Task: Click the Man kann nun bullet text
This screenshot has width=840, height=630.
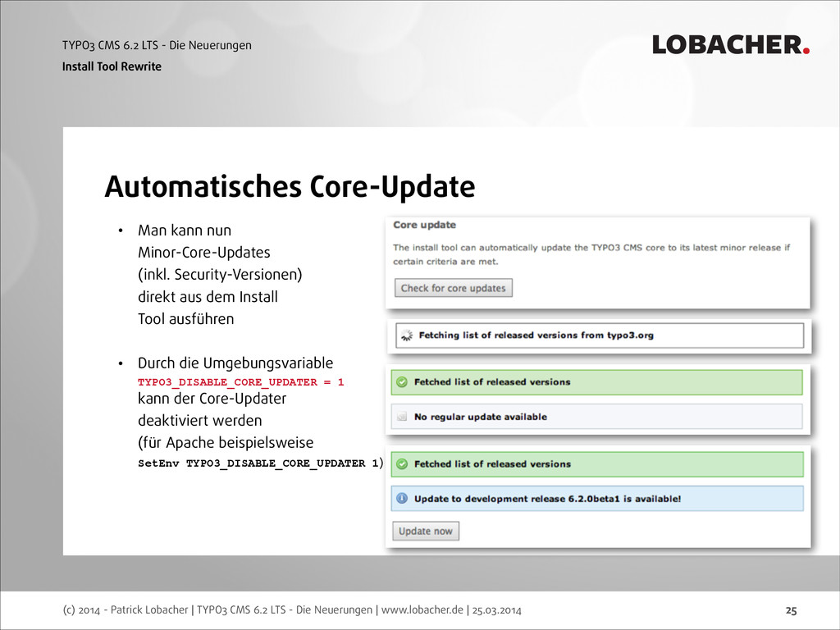Action: pos(185,231)
